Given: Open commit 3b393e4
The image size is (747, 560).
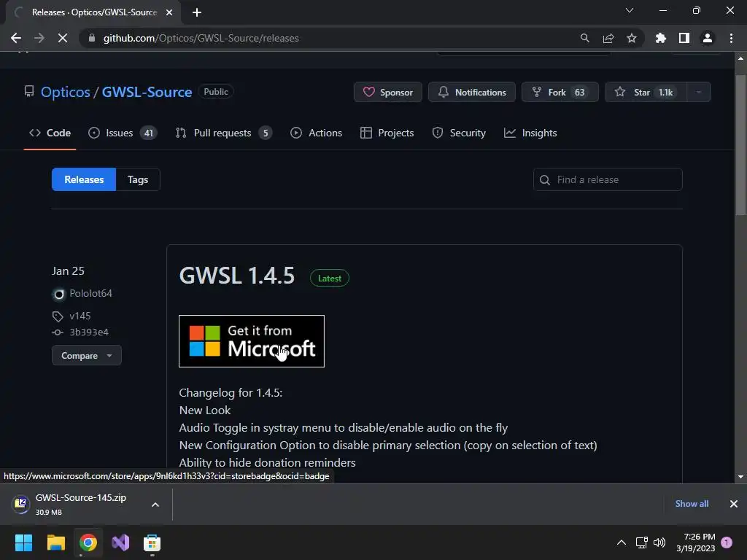Looking at the screenshot, I should pyautogui.click(x=88, y=332).
